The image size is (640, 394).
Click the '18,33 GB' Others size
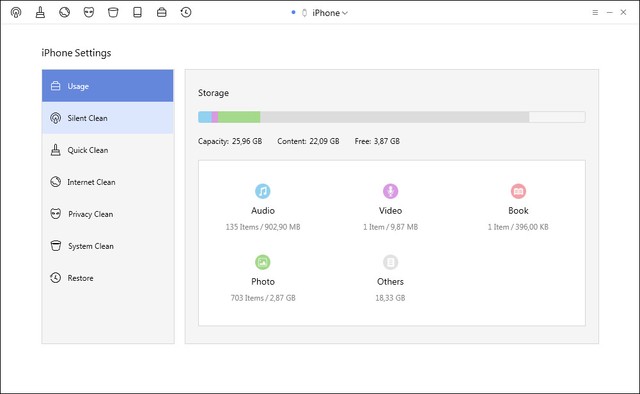coord(391,298)
